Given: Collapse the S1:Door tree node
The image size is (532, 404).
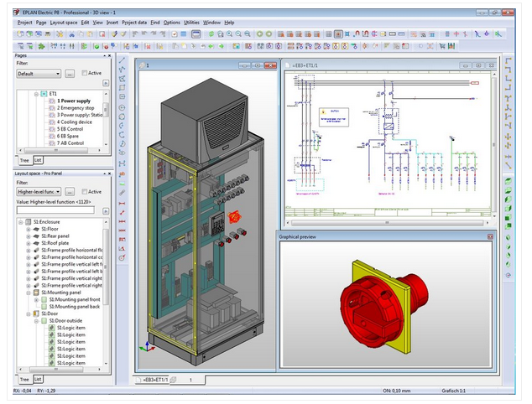Looking at the screenshot, I should [x=29, y=313].
